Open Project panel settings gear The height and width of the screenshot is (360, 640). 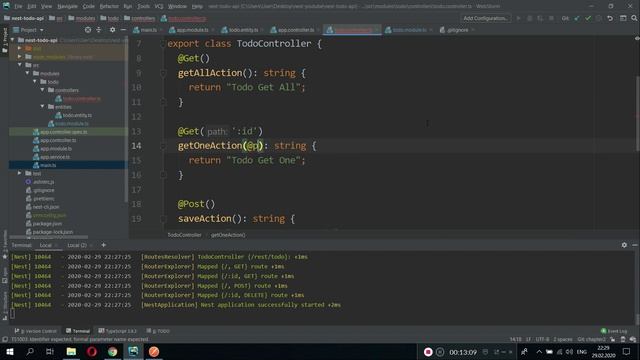click(113, 30)
